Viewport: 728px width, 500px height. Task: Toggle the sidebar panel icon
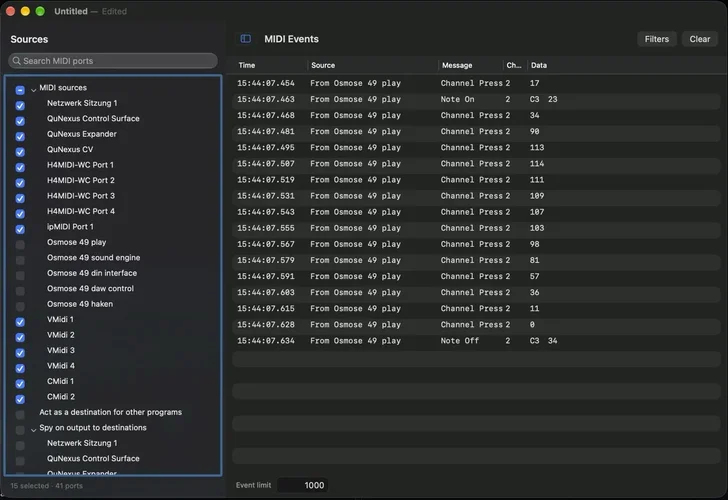click(x=246, y=39)
